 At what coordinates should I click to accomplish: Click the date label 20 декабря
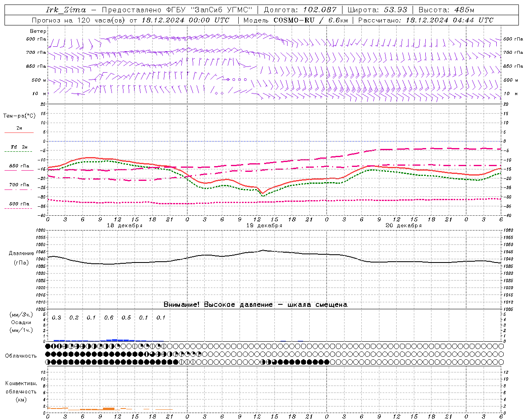pos(404,226)
